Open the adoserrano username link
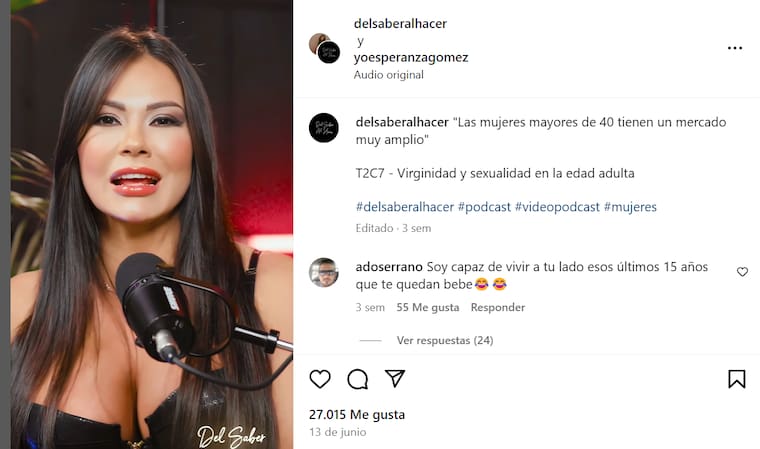This screenshot has height=449, width=760. 389,267
